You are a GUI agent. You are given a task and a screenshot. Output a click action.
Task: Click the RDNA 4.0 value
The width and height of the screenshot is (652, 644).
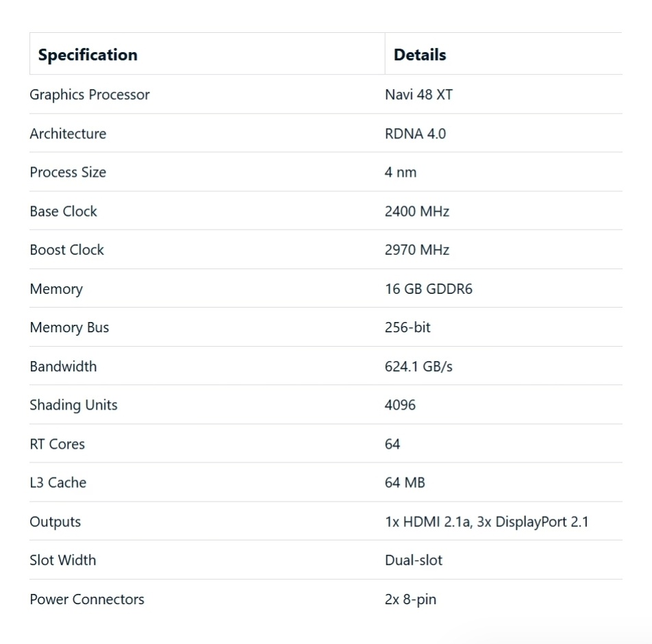416,134
